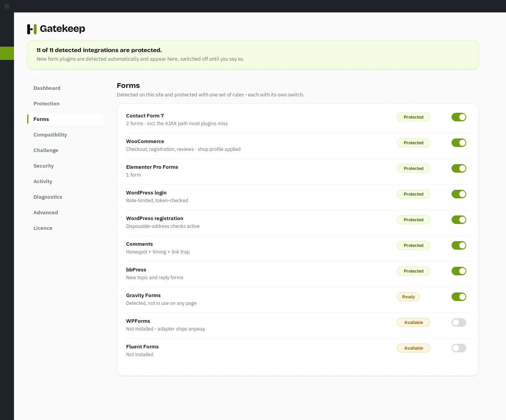Click Protected badge for bbPress
This screenshot has height=420, width=506.
pos(413,271)
